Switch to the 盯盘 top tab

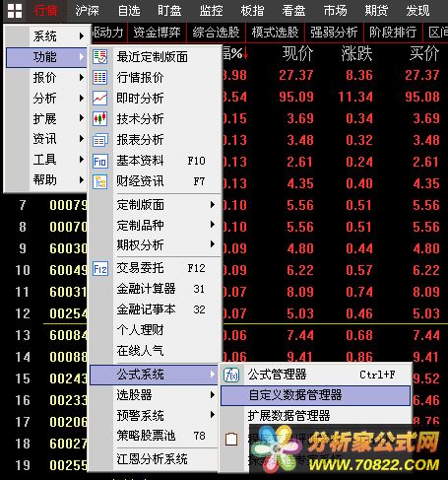[x=169, y=11]
